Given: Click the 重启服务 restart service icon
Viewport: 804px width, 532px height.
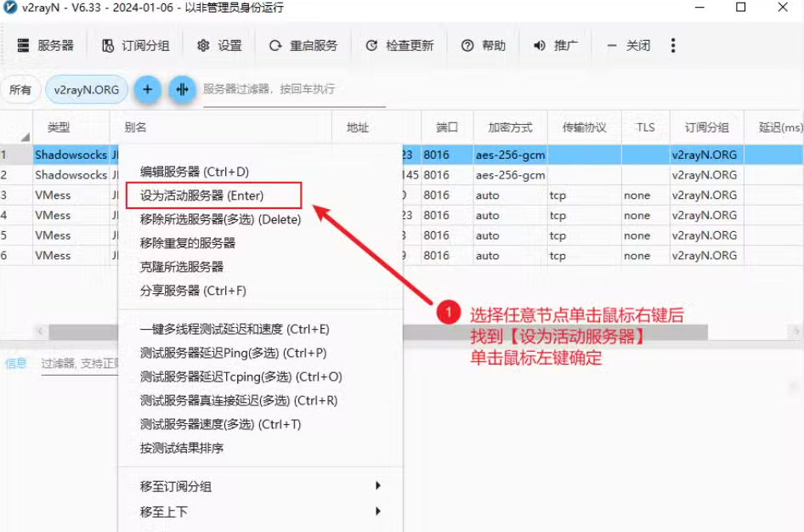Looking at the screenshot, I should 275,46.
